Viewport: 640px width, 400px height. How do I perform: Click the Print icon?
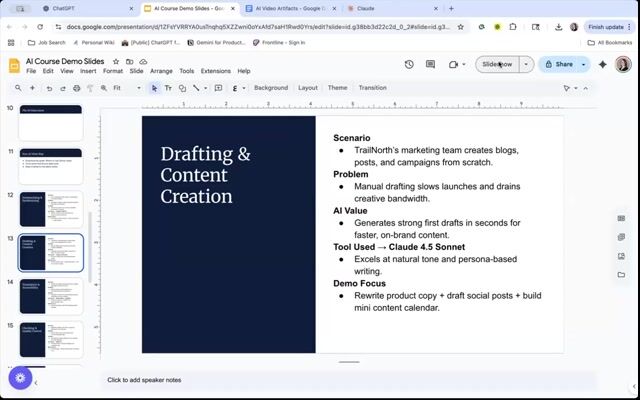click(76, 88)
